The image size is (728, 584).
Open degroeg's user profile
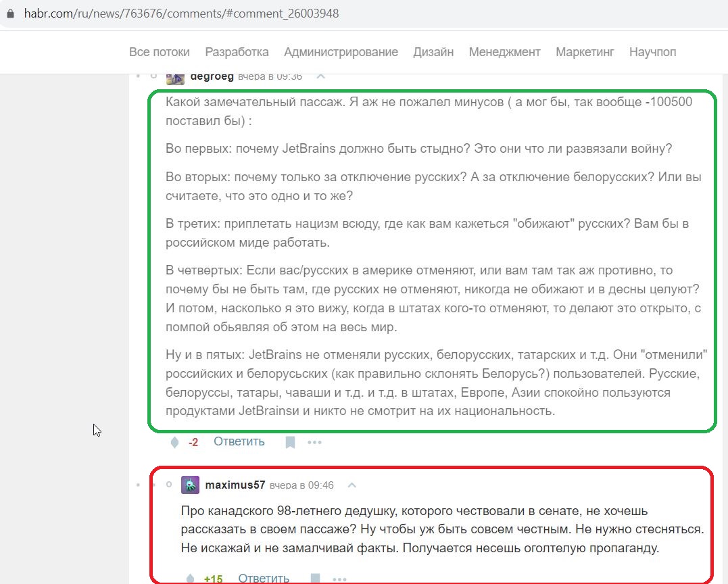click(212, 77)
